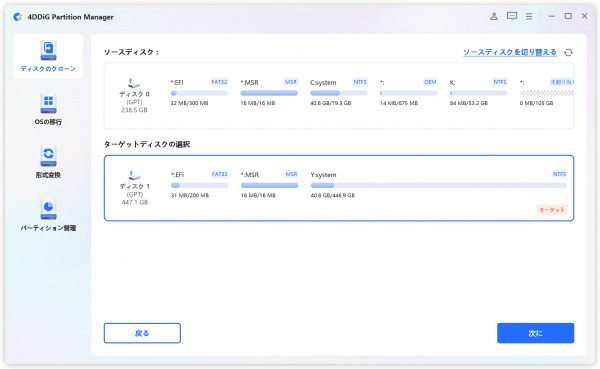Select source C:system partition usage bar
600x369 pixels.
point(339,93)
